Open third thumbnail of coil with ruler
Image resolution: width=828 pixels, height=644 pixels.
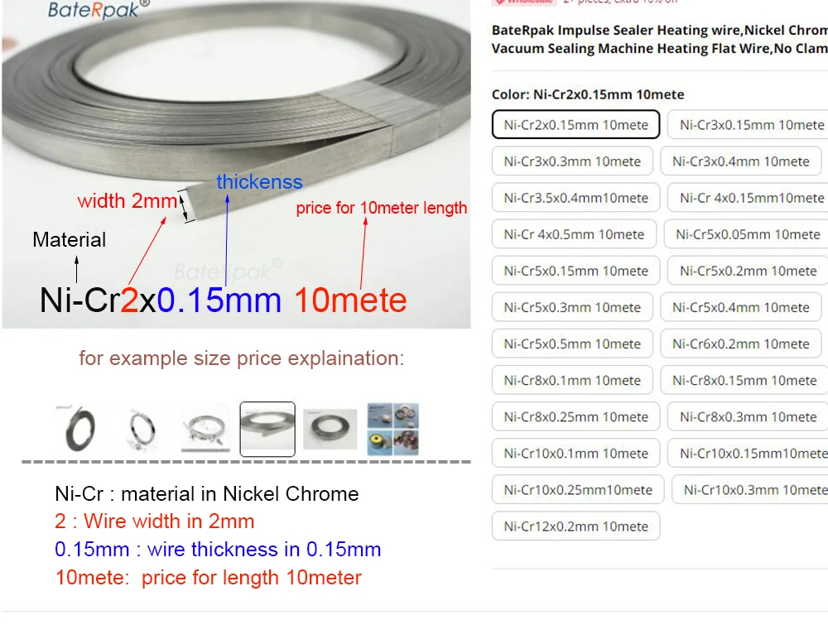(205, 429)
